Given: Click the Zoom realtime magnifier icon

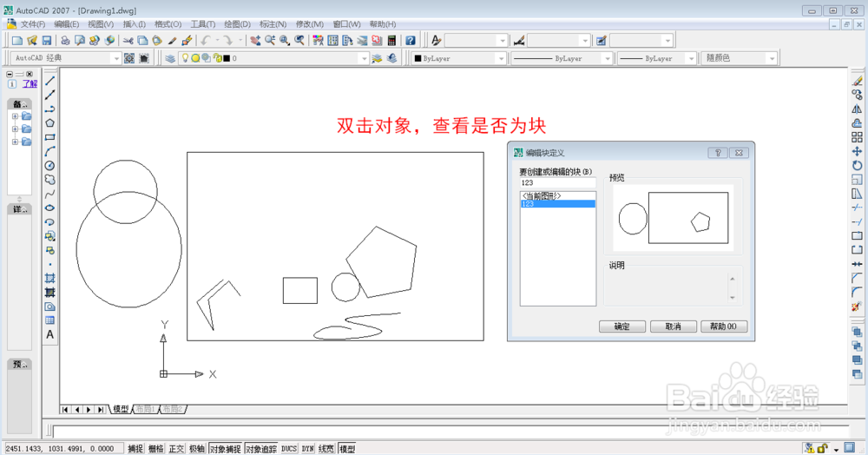Looking at the screenshot, I should [270, 41].
